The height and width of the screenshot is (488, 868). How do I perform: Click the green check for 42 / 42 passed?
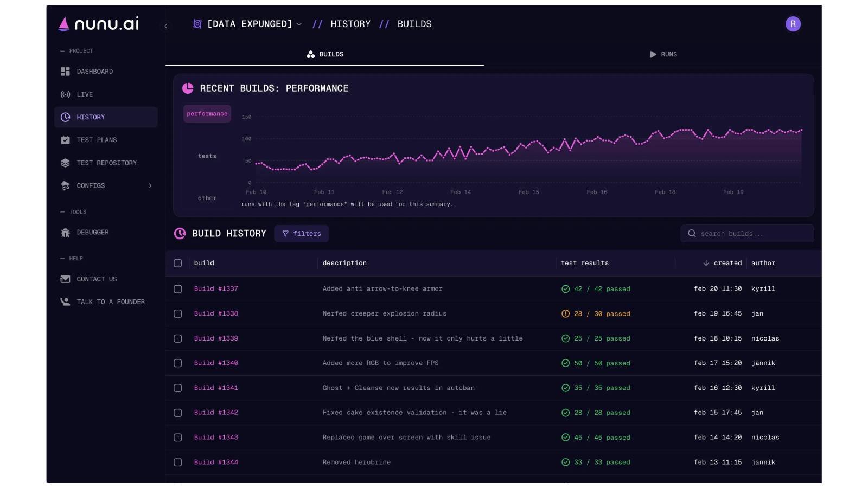[565, 289]
